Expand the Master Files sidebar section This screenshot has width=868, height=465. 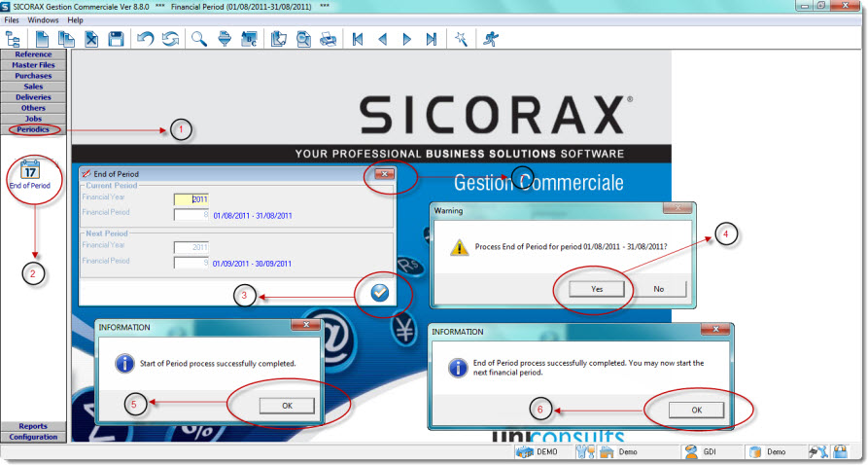[x=33, y=65]
